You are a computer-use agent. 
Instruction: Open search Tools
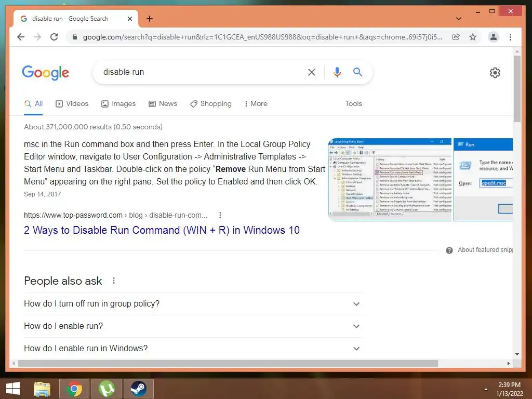pyautogui.click(x=353, y=104)
